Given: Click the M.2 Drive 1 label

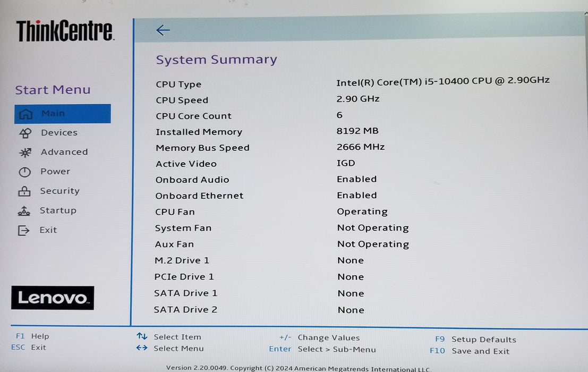Looking at the screenshot, I should click(x=182, y=260).
